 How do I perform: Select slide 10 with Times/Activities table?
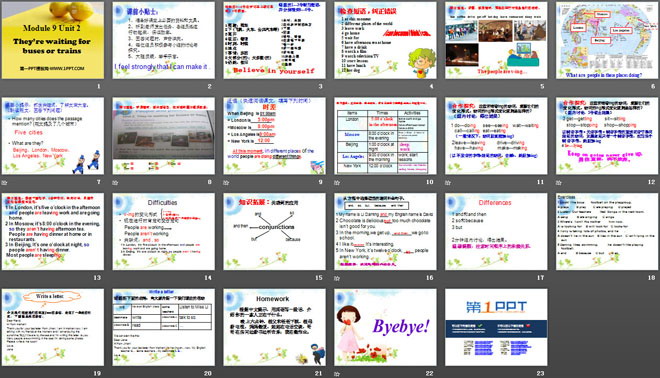click(x=385, y=136)
